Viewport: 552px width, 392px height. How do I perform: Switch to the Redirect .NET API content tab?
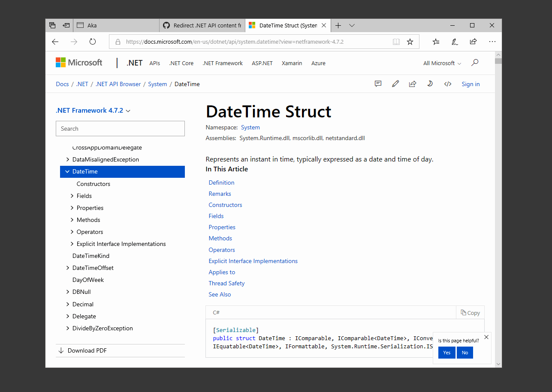(202, 25)
